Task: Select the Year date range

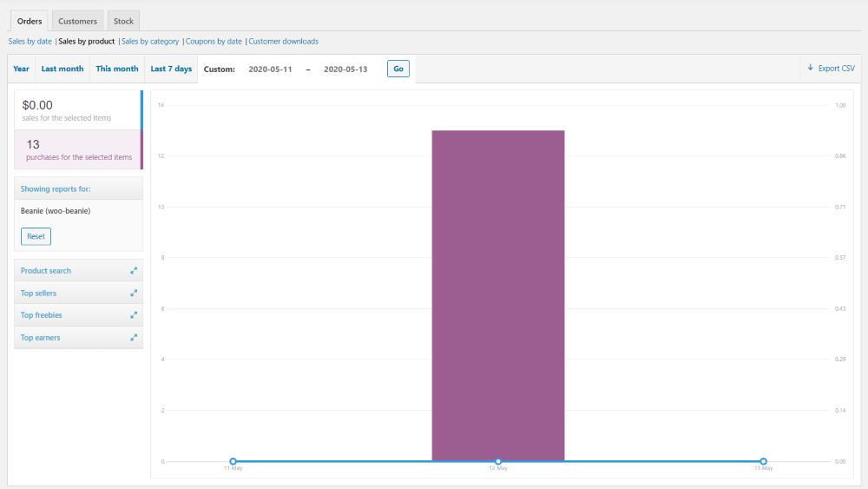Action: coord(21,69)
